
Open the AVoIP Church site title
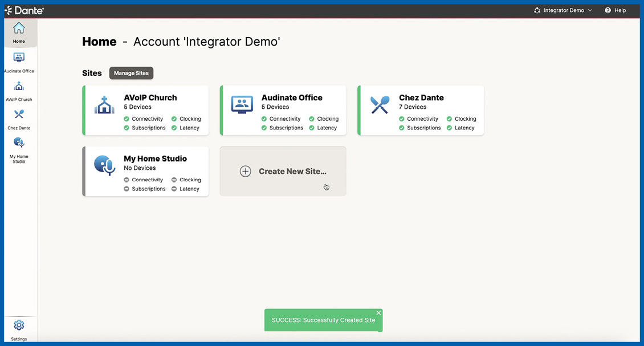pos(150,97)
